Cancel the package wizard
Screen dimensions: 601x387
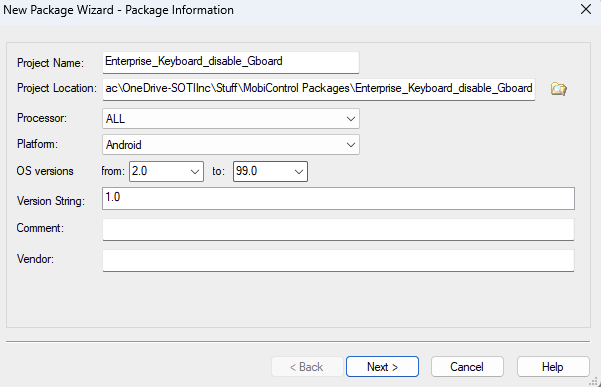pyautogui.click(x=467, y=367)
